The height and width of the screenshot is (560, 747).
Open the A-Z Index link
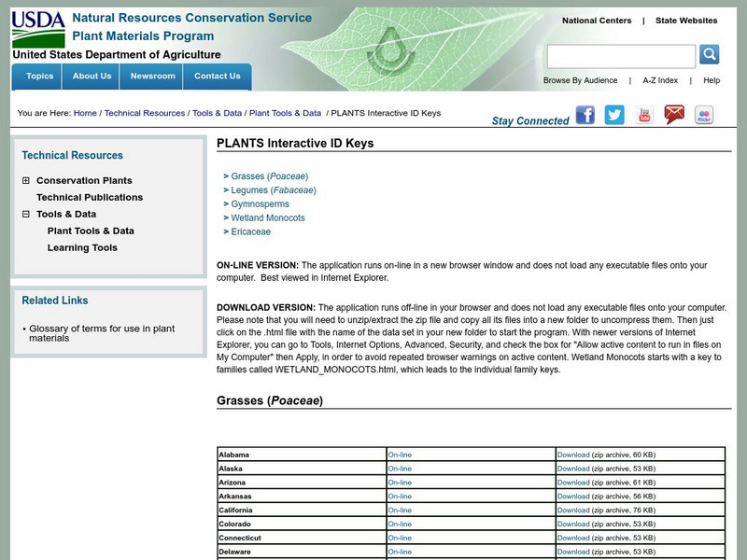coord(660,80)
